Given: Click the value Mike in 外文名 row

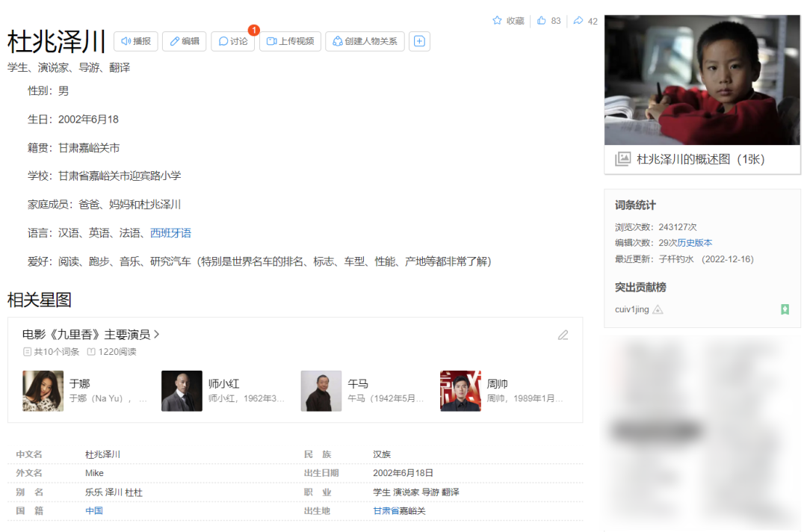Looking at the screenshot, I should click(94, 474).
